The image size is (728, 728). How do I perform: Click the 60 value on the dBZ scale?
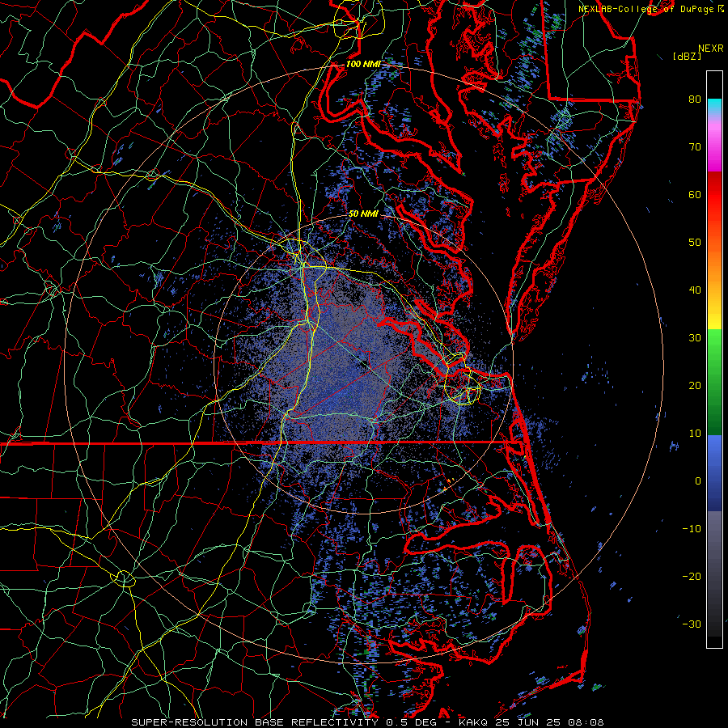695,194
